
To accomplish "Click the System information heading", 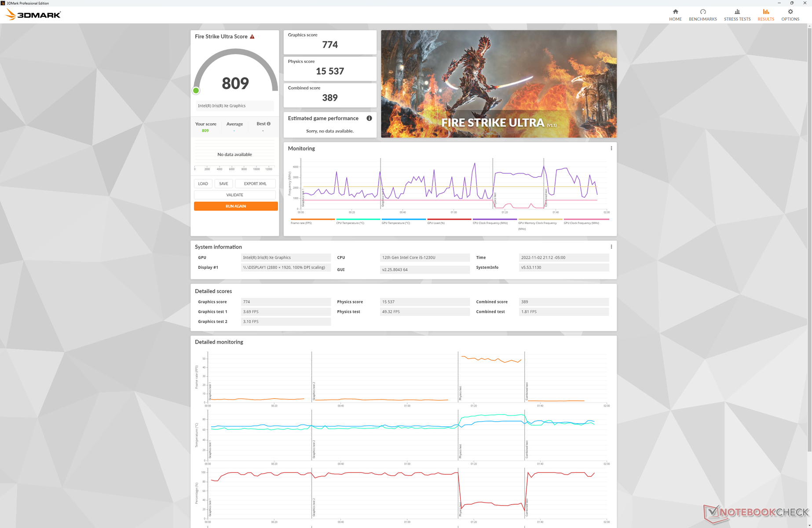I will click(218, 247).
